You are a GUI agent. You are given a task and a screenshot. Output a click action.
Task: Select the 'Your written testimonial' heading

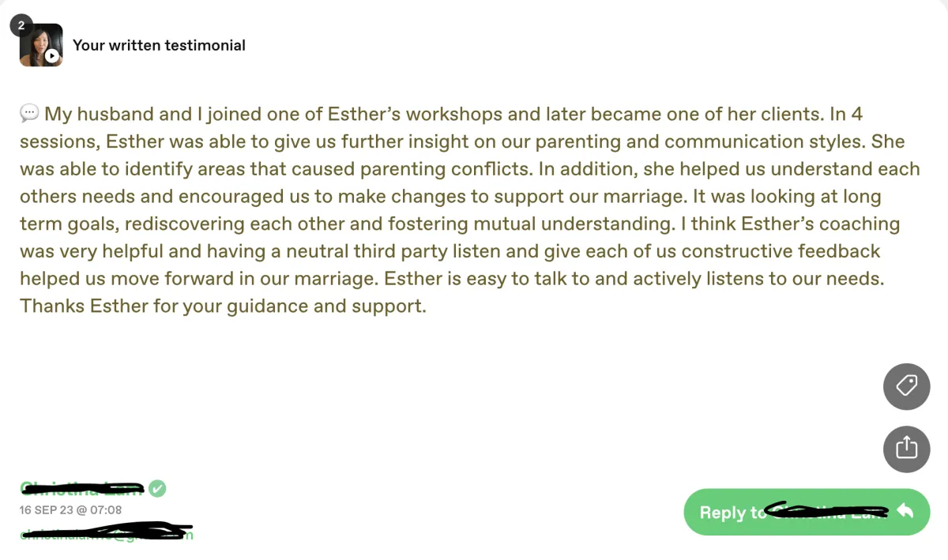[x=159, y=46]
